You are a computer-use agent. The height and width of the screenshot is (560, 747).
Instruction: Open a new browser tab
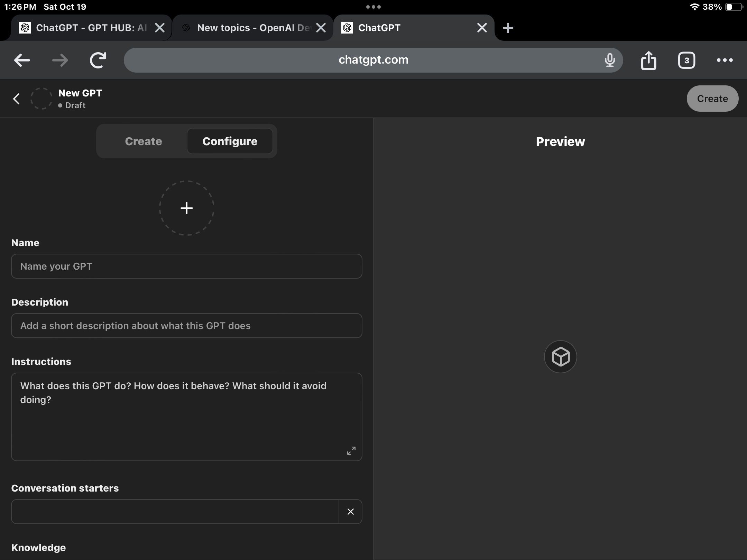pos(508,28)
